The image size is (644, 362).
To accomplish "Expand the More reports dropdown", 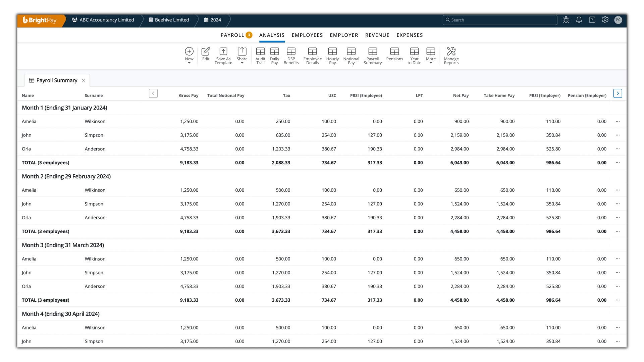I will [431, 55].
